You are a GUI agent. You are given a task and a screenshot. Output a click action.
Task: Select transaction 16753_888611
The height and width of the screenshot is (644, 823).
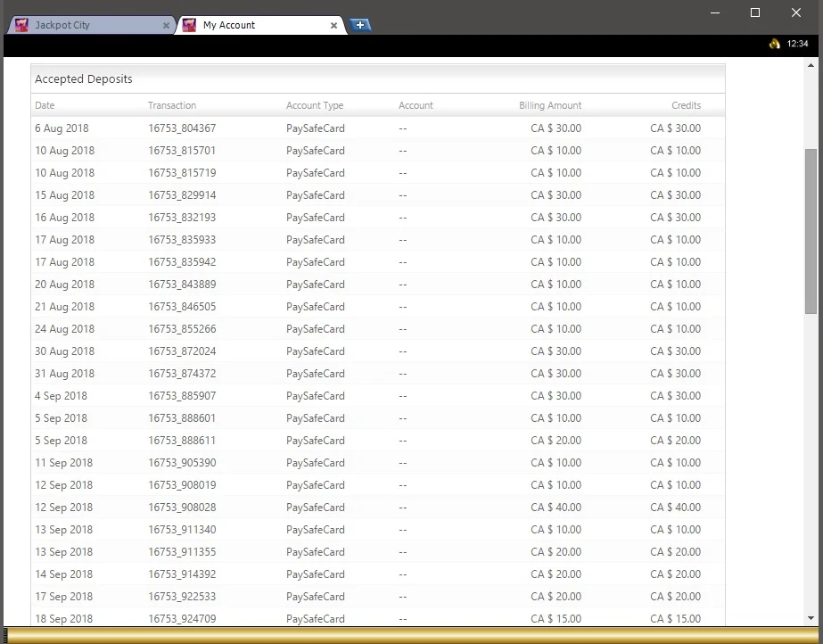tap(182, 441)
